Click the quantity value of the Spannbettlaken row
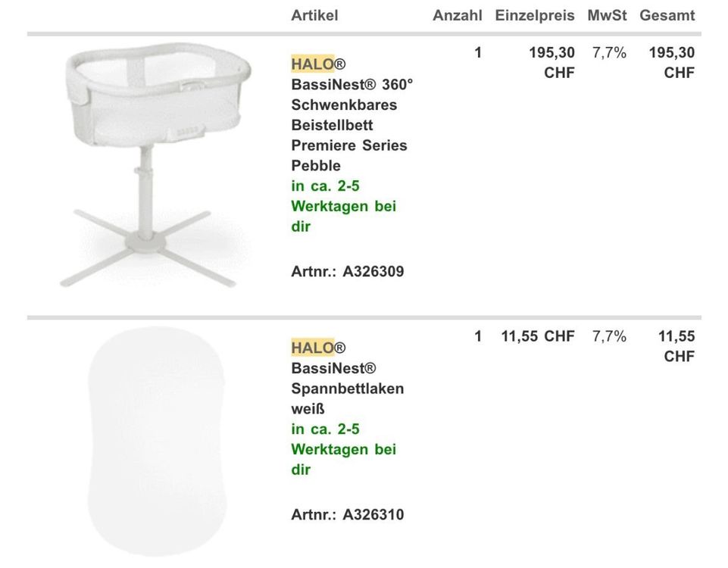The width and height of the screenshot is (728, 568). coord(478,336)
